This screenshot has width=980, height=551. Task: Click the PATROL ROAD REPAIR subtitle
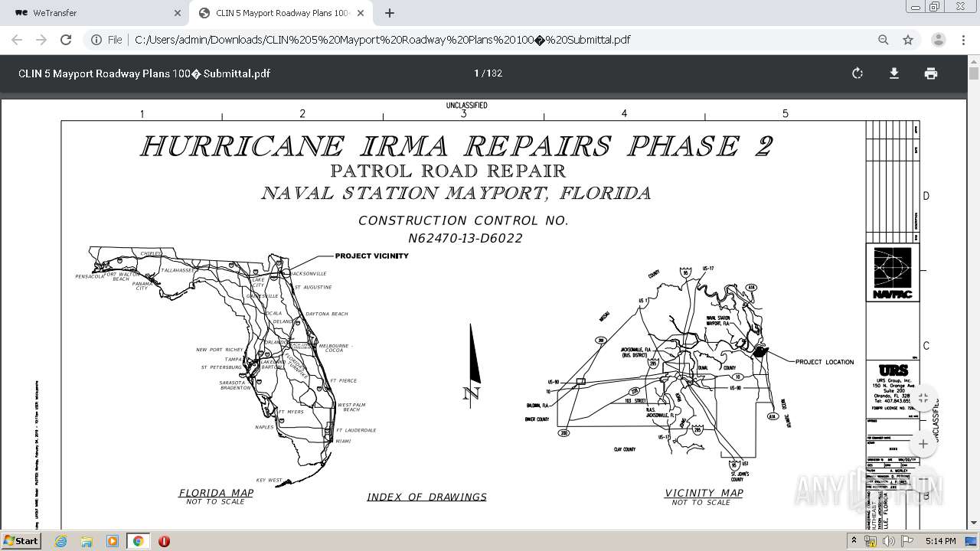pos(448,171)
